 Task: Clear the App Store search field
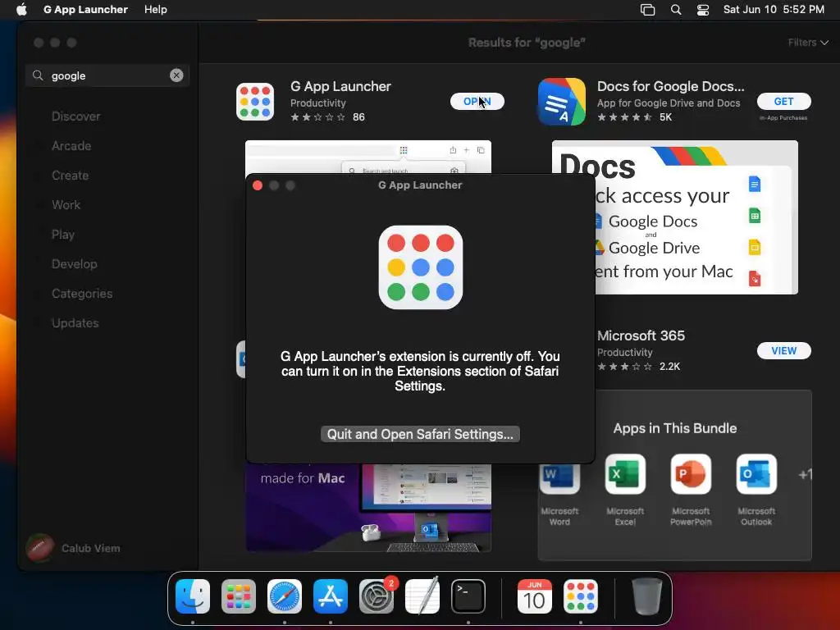176,75
